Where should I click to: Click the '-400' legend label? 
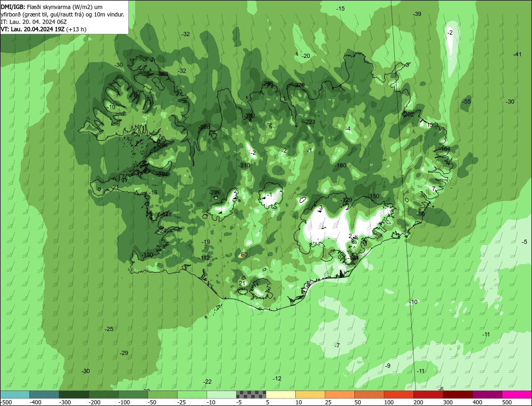(x=35, y=402)
